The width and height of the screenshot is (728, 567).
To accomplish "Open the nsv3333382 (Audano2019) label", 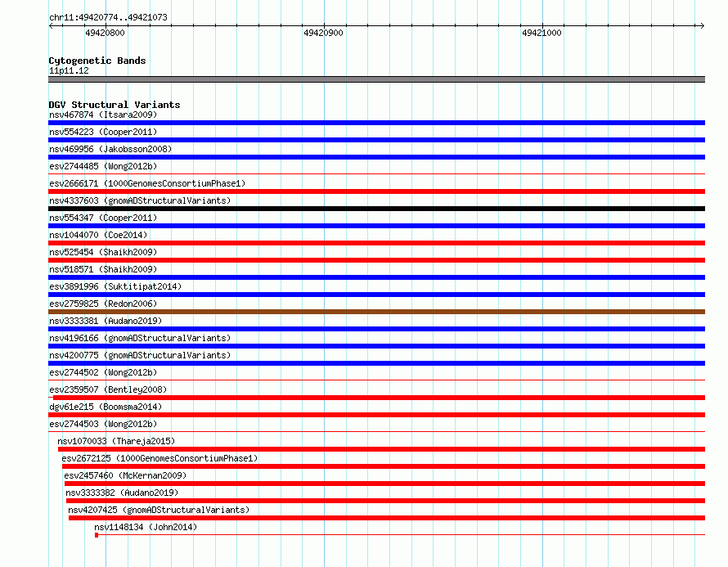I will [122, 493].
